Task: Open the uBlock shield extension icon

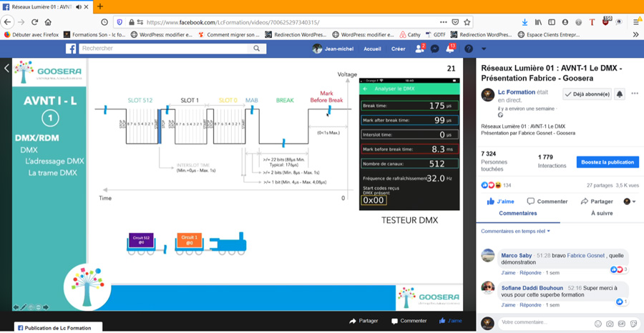Action: 606,21
